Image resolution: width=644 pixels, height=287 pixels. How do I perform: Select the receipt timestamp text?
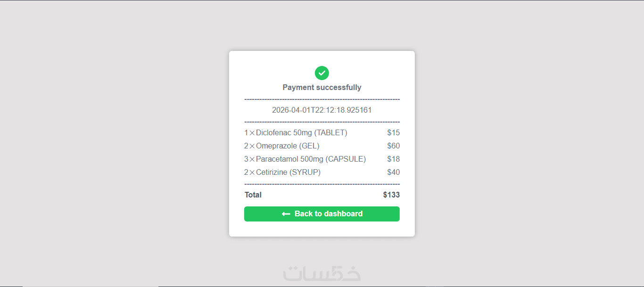(322, 110)
